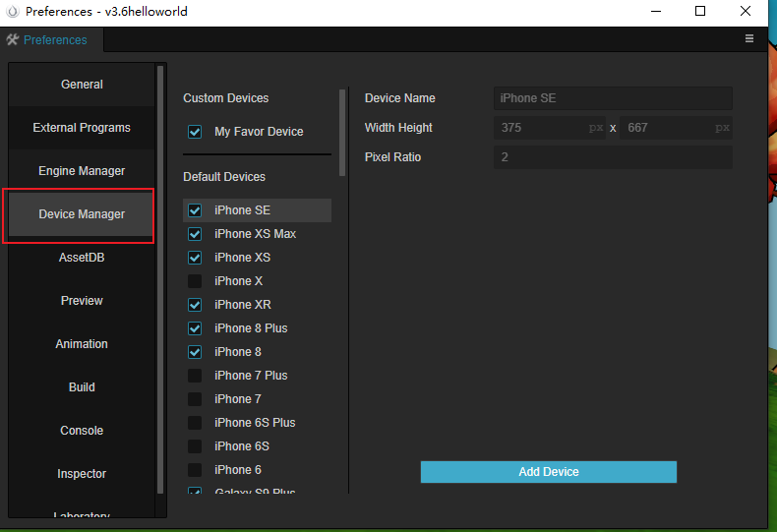Toggle the My Favor Device checkbox
This screenshot has height=532, width=777.
[x=195, y=132]
